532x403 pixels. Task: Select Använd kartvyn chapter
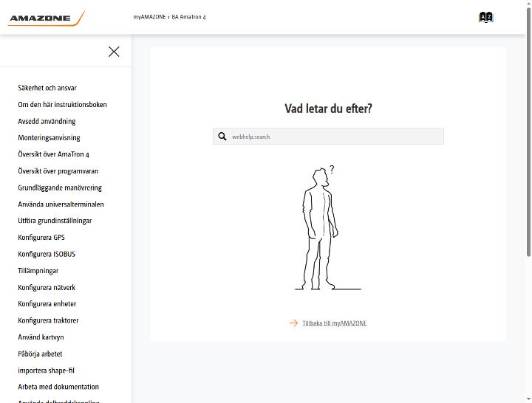coord(41,337)
